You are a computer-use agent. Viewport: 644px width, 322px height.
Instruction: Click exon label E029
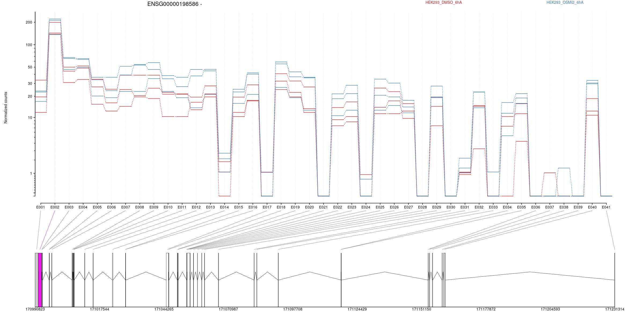click(x=437, y=207)
